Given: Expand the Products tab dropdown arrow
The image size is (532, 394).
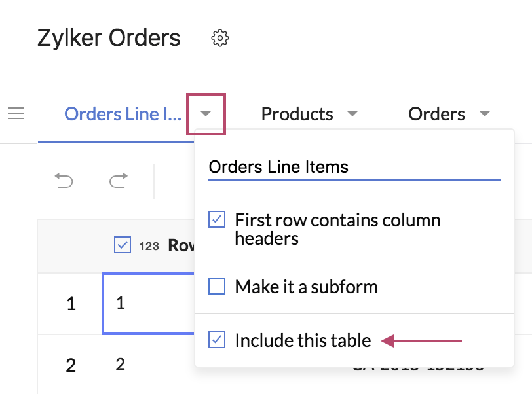Looking at the screenshot, I should (352, 115).
